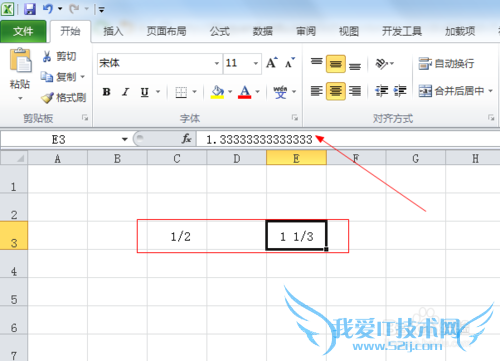
Task: Click the Redo arrow icon
Action: pyautogui.click(x=74, y=9)
